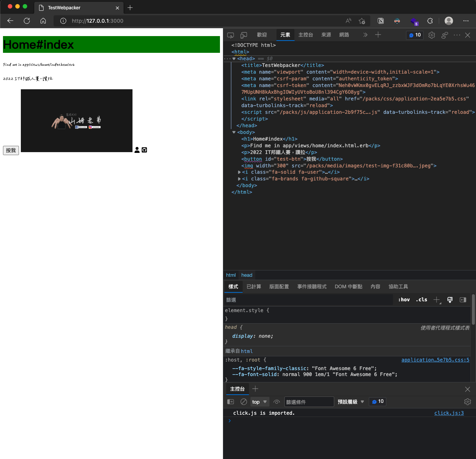Reload the page with refresh icon

(27, 21)
